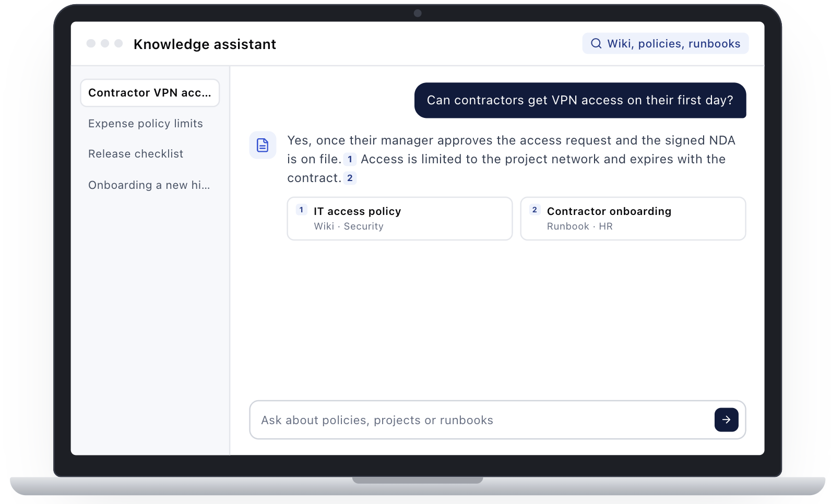Open the Expense policy limits conversation
This screenshot has width=831, height=504.
pos(146,124)
